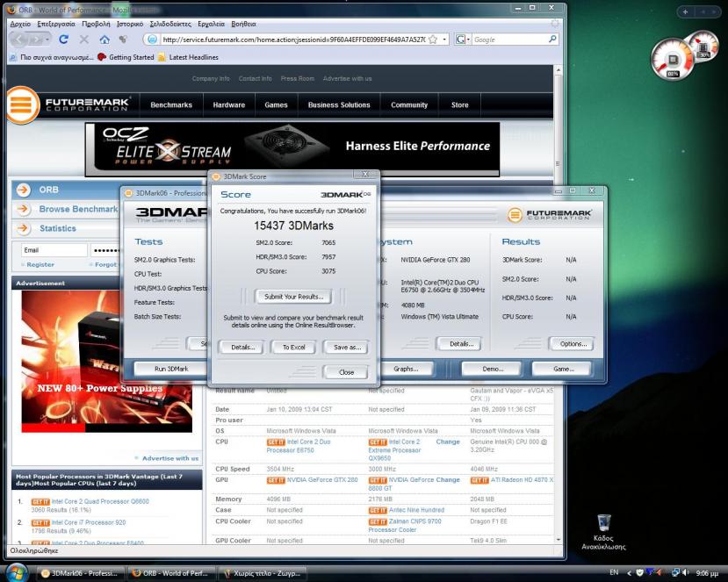The image size is (728, 582).
Task: Open the Getting Started bookmark
Action: pos(126,57)
